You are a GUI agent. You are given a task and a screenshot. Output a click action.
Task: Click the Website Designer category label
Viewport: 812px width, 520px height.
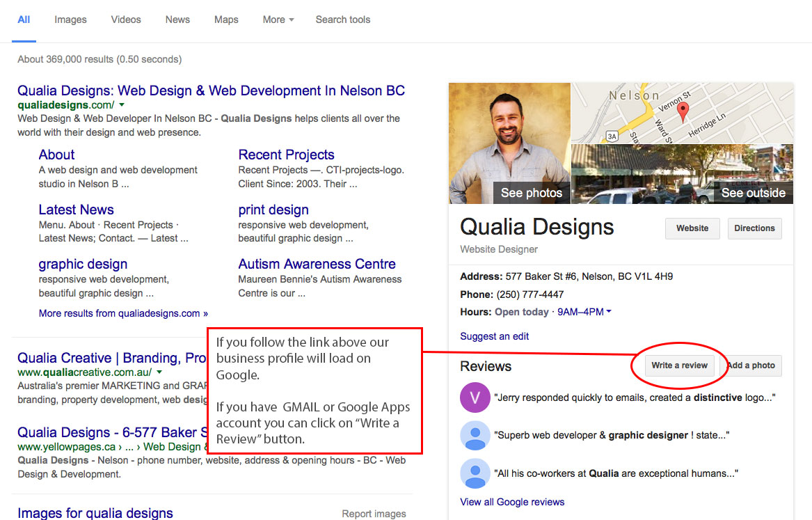[499, 249]
